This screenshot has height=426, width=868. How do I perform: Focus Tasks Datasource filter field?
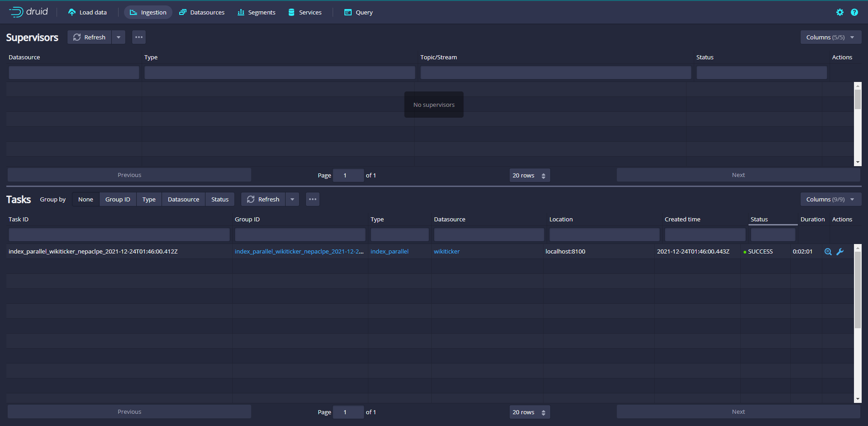click(x=489, y=235)
